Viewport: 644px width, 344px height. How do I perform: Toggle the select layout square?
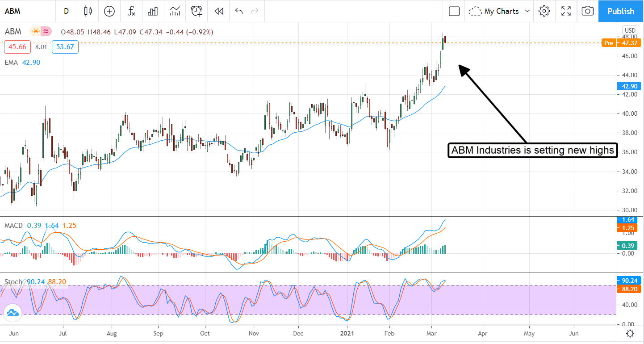pyautogui.click(x=454, y=11)
